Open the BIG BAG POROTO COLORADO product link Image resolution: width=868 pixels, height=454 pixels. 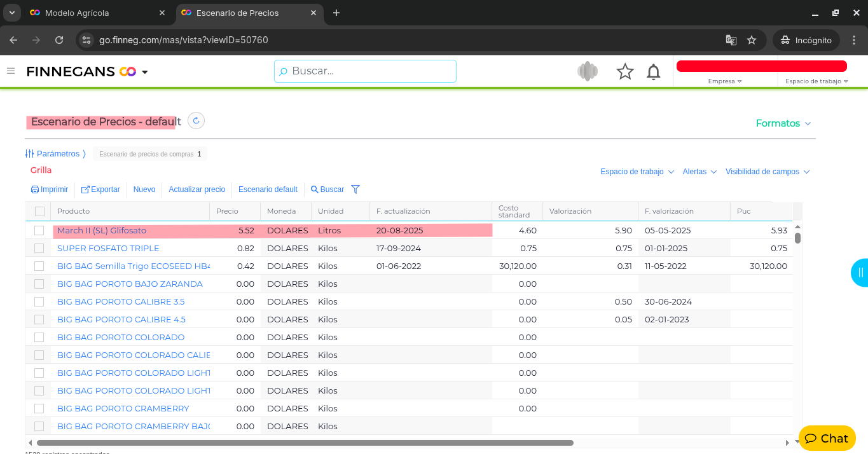[x=121, y=338]
